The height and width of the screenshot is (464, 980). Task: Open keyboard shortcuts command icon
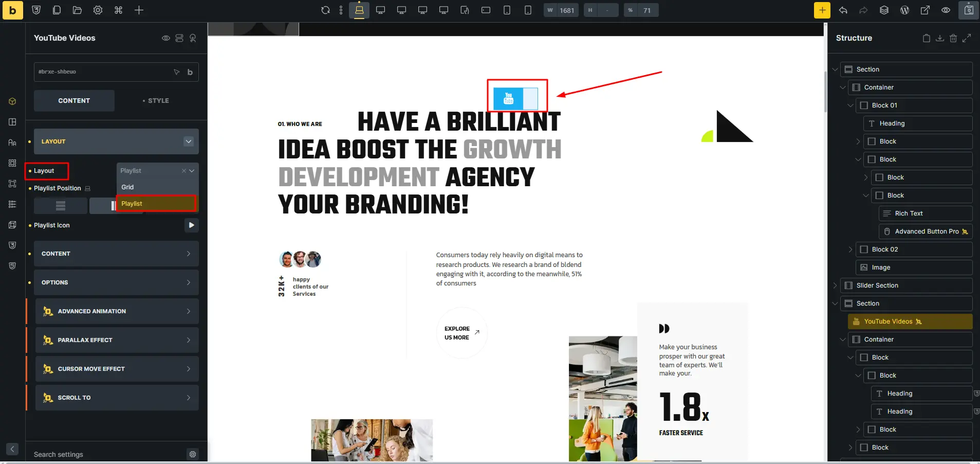tap(118, 10)
